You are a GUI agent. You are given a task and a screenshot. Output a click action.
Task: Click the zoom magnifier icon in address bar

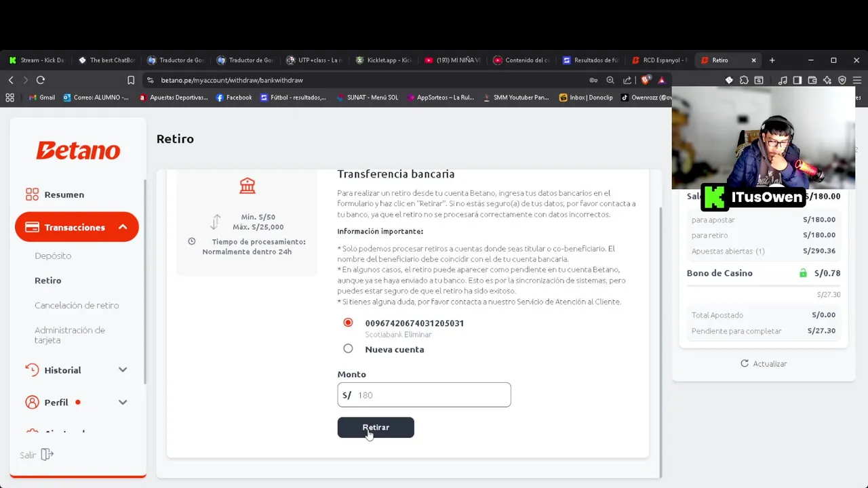pos(610,80)
